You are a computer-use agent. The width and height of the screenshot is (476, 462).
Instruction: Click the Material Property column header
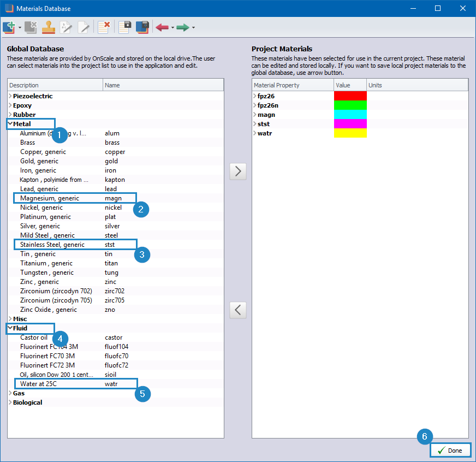tap(293, 85)
